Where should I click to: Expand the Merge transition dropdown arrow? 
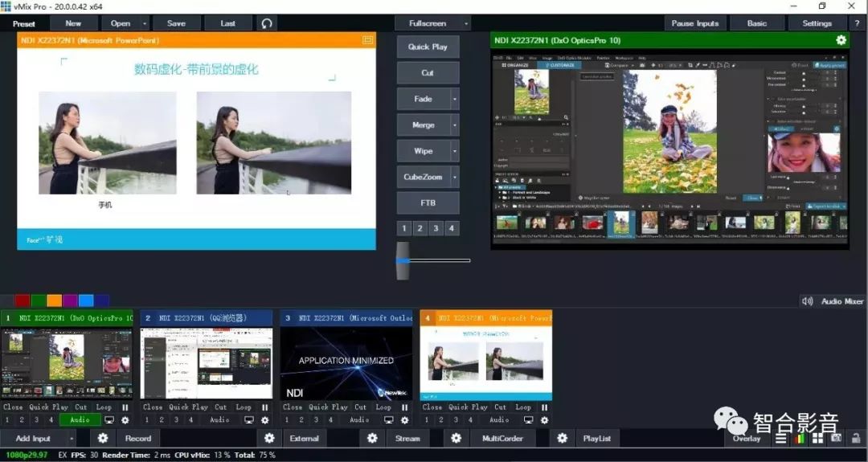point(454,125)
